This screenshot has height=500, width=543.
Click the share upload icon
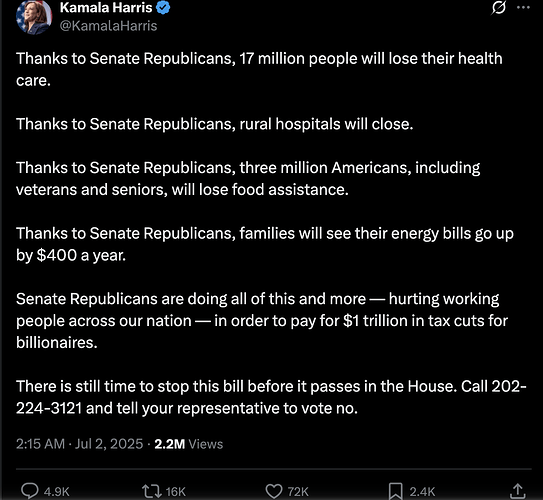point(518,491)
